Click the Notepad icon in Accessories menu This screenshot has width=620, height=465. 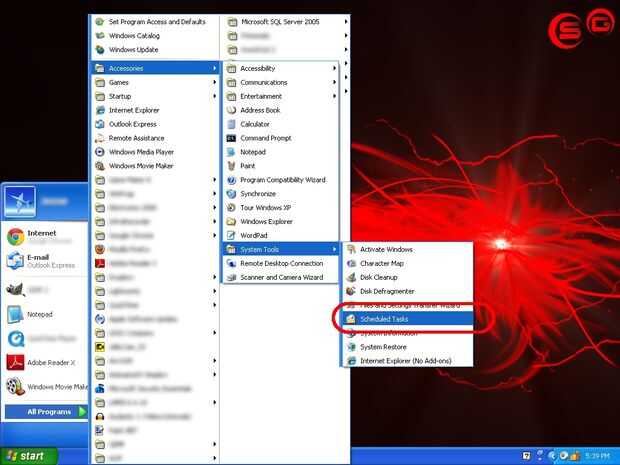[231, 152]
